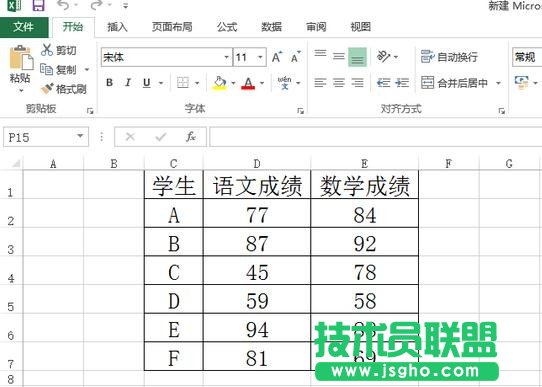Image resolution: width=542 pixels, height=387 pixels.
Task: Open the 常规 number format dropdown
Action: pyautogui.click(x=527, y=57)
